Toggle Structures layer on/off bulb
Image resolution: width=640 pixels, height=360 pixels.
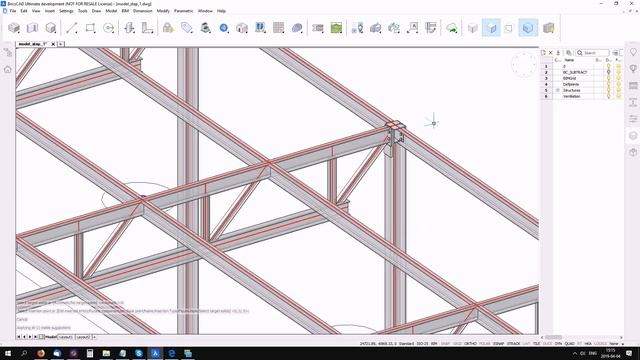pyautogui.click(x=608, y=90)
